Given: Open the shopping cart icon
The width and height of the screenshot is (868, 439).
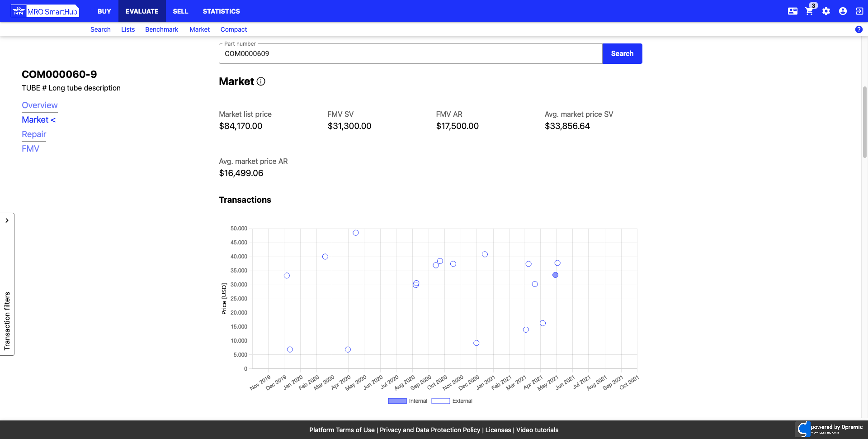Looking at the screenshot, I should (x=809, y=11).
